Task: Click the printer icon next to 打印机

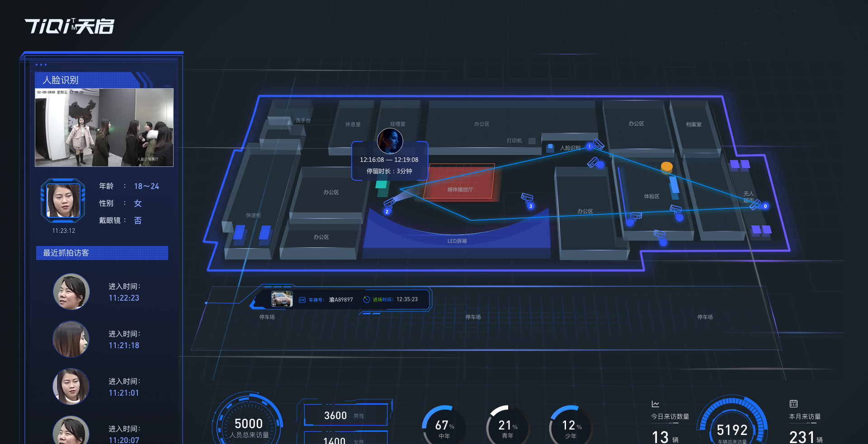Action: pyautogui.click(x=532, y=141)
